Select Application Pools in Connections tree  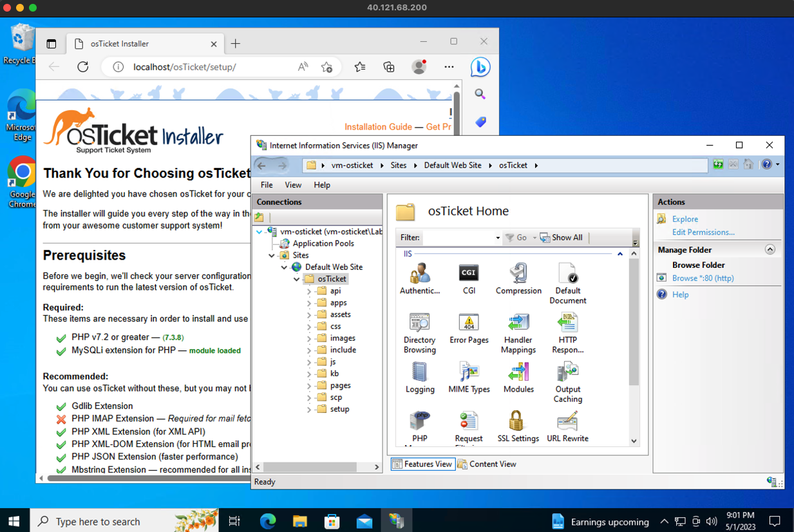[x=323, y=243]
